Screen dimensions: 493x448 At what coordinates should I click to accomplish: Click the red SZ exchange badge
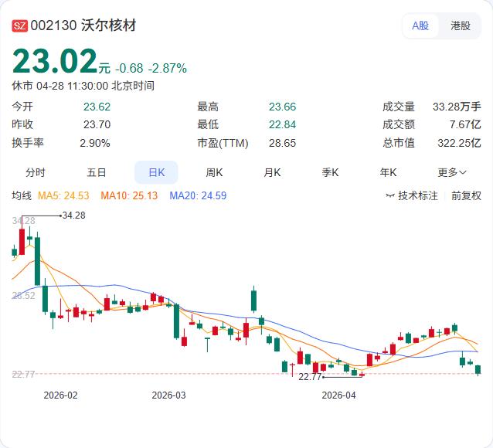(20, 25)
